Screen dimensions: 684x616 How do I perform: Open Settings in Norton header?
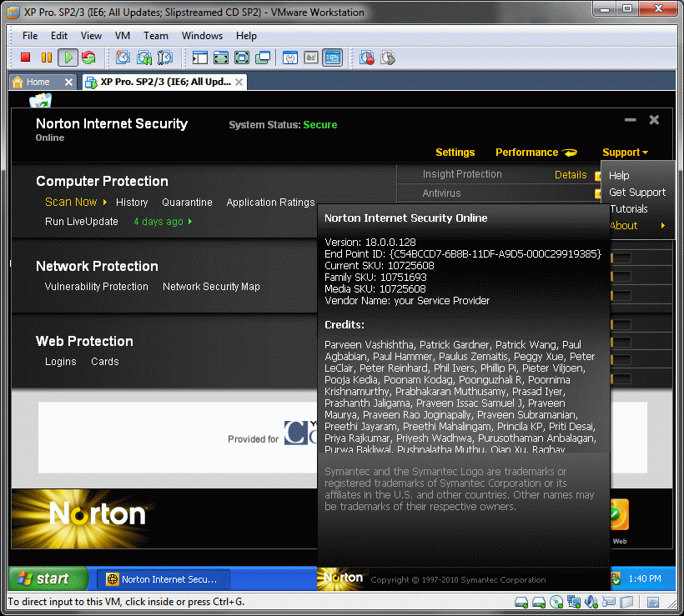[x=455, y=153]
